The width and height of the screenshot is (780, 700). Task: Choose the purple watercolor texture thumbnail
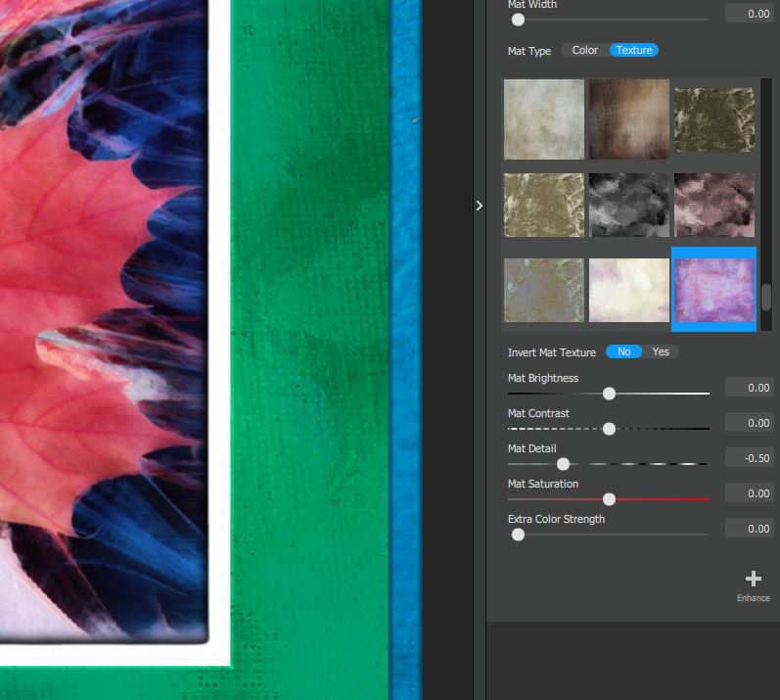pos(713,290)
